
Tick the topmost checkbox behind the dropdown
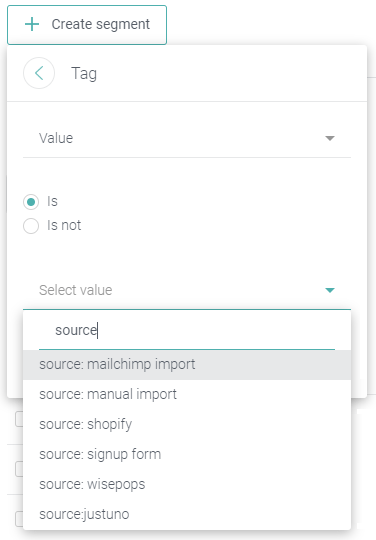(19, 419)
